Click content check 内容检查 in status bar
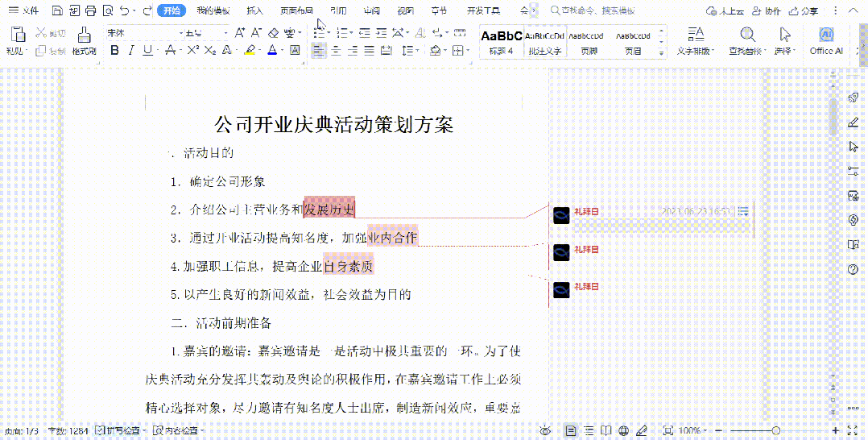868x440 pixels. click(178, 430)
